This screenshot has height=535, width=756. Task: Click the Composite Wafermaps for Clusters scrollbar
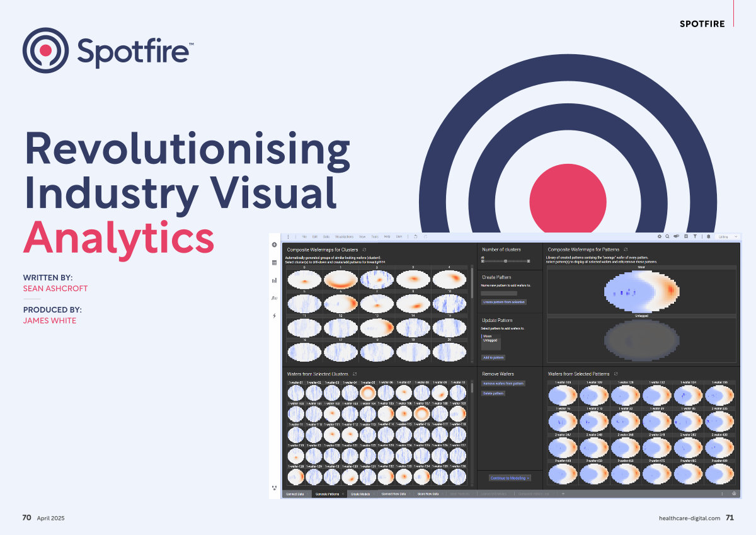[x=472, y=282]
